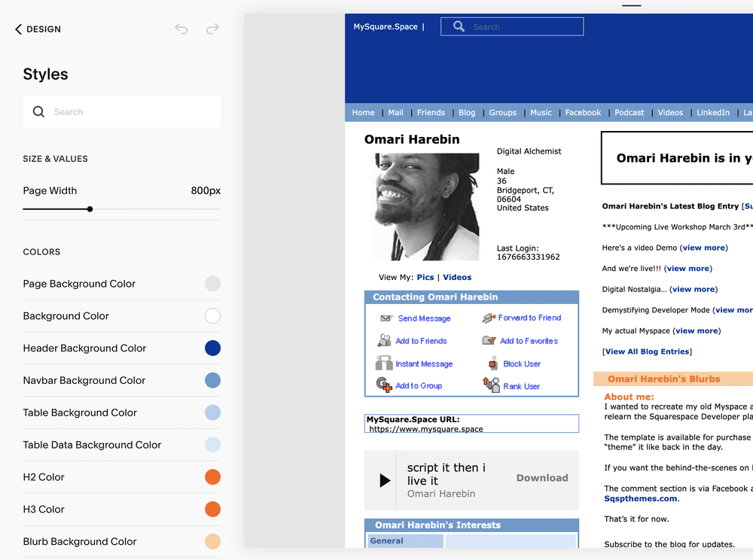Click the Styles search field
The image size is (753, 560).
pyautogui.click(x=122, y=112)
